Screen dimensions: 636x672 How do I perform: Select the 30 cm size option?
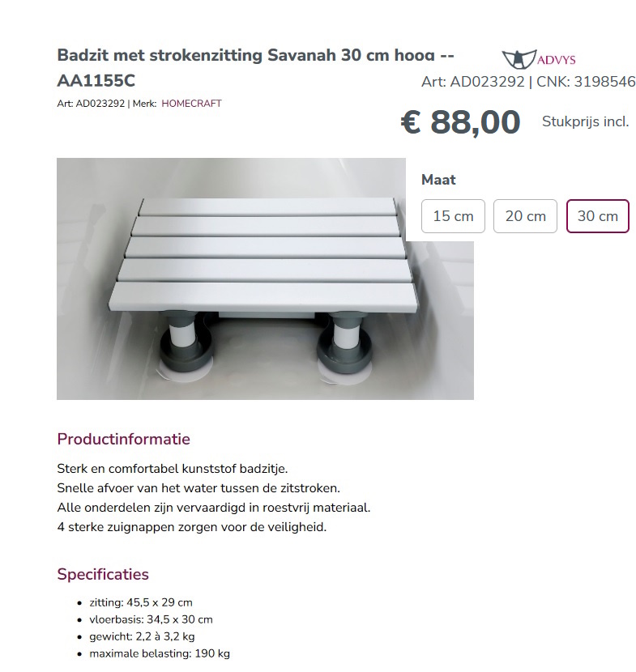(597, 215)
